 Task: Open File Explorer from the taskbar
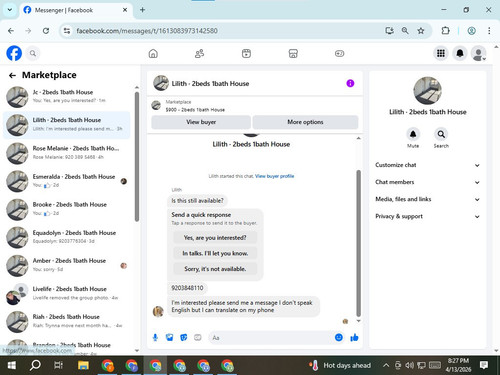[83, 365]
